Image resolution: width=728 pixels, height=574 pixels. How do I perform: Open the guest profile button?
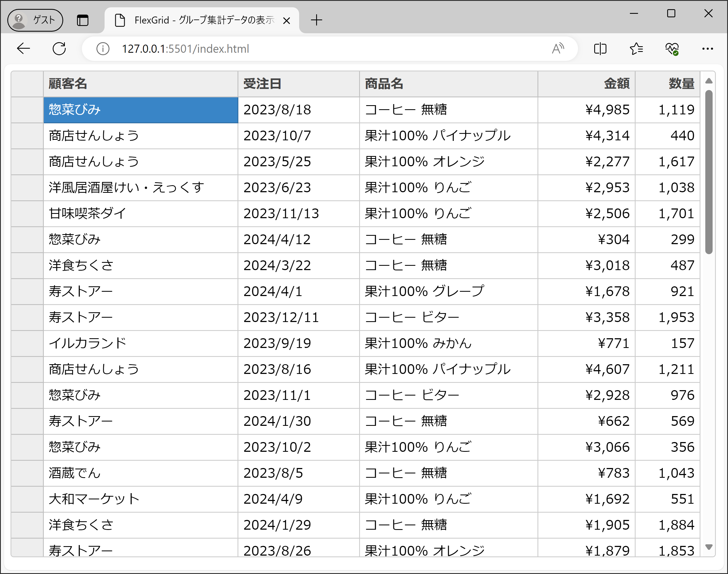coord(35,20)
